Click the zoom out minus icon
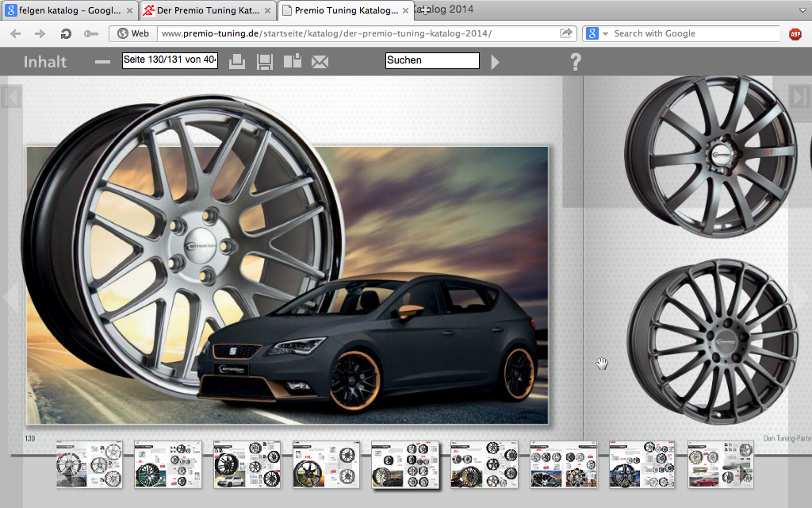The image size is (812, 508). click(102, 62)
